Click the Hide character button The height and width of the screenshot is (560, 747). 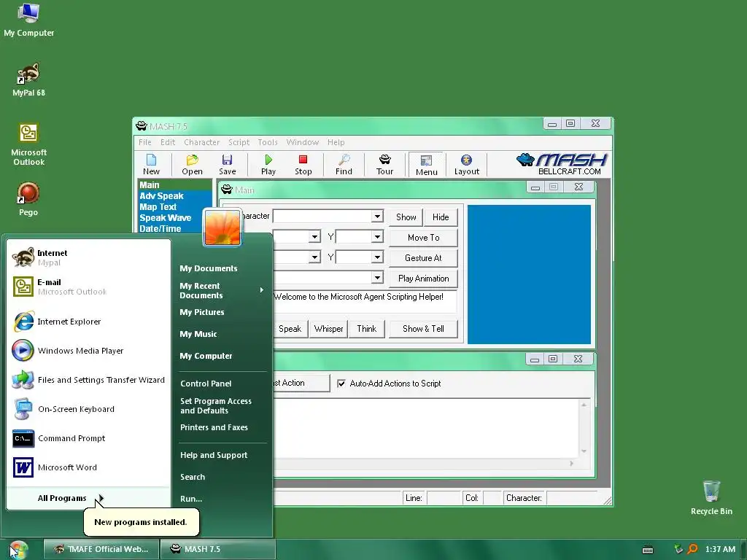pos(441,217)
